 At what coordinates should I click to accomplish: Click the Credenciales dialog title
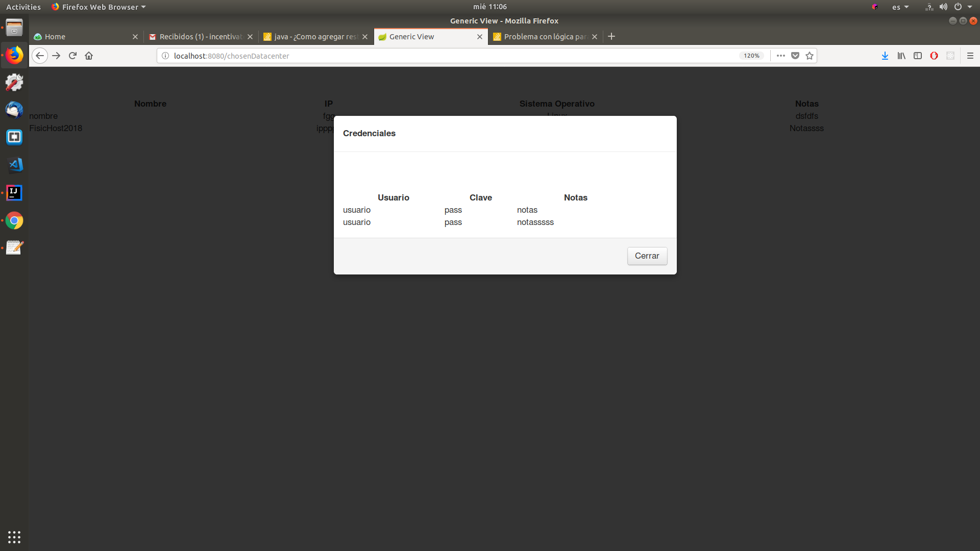[x=369, y=133]
